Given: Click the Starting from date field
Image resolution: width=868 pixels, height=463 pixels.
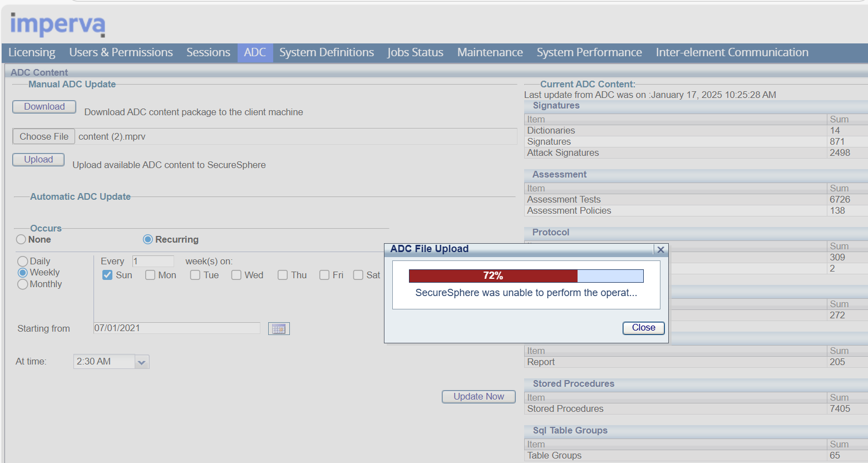Looking at the screenshot, I should coord(177,328).
